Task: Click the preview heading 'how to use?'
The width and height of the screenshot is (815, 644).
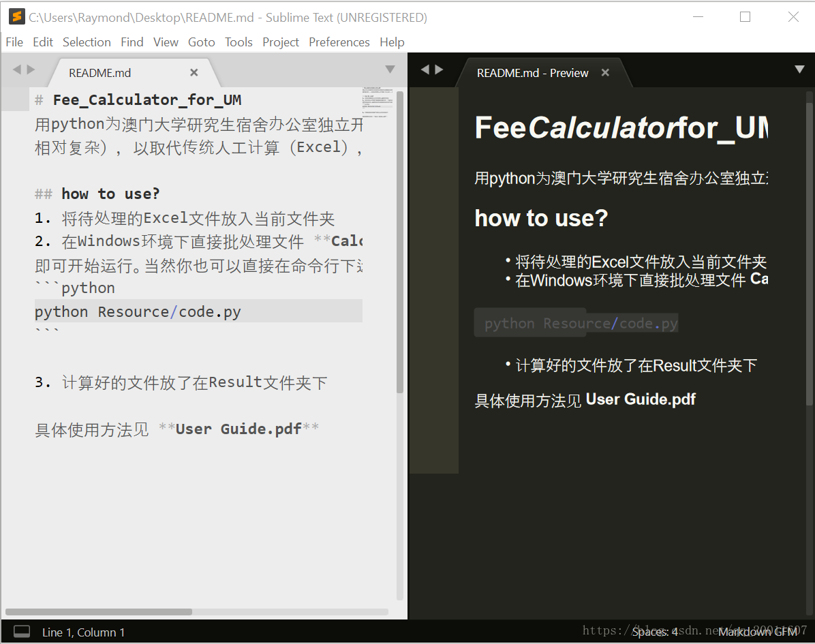Action: 541,218
